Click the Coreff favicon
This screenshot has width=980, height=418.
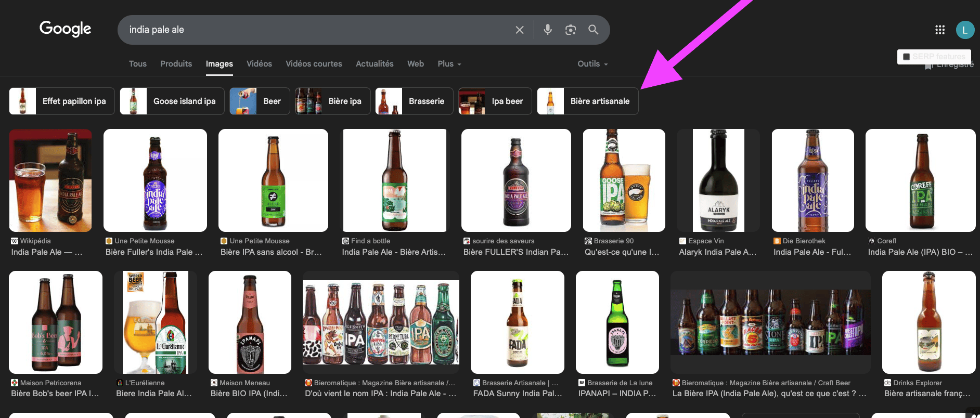(x=871, y=241)
